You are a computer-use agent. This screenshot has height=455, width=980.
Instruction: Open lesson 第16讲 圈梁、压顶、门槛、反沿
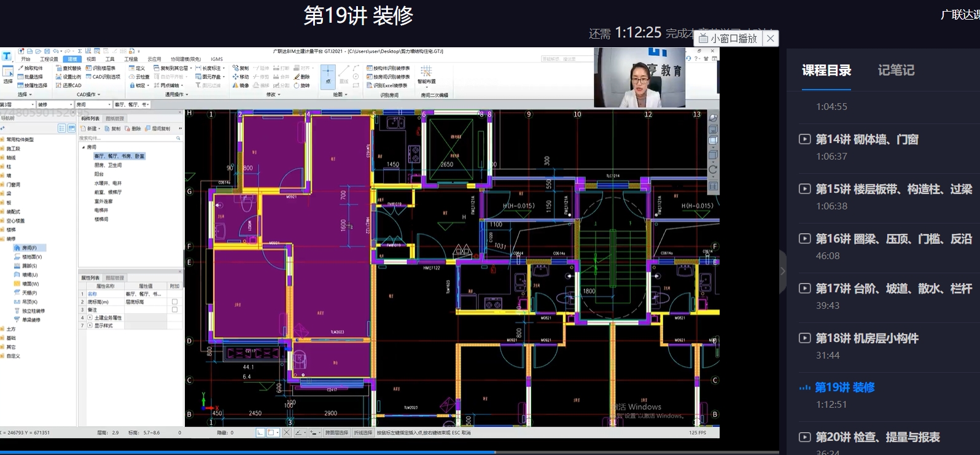(x=893, y=239)
